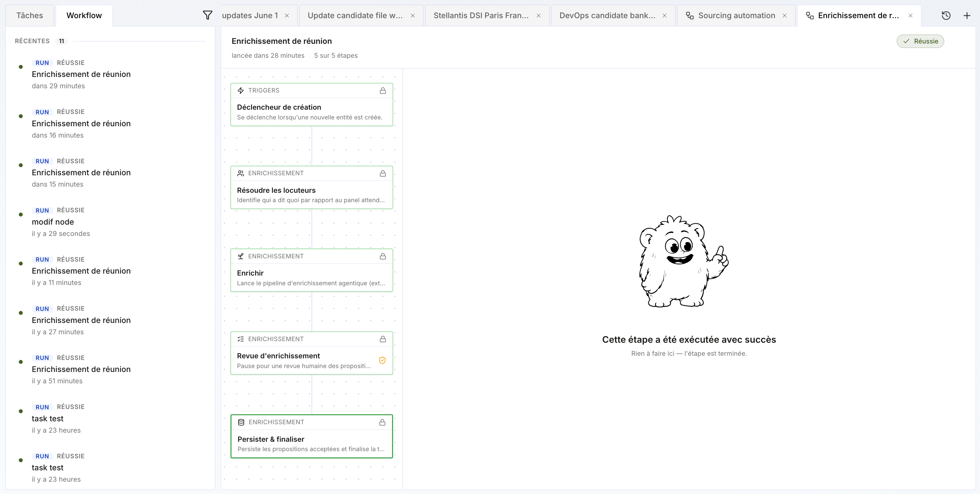Click workflow icon on Sourcing automation tab
The height and width of the screenshot is (494, 980).
(689, 16)
